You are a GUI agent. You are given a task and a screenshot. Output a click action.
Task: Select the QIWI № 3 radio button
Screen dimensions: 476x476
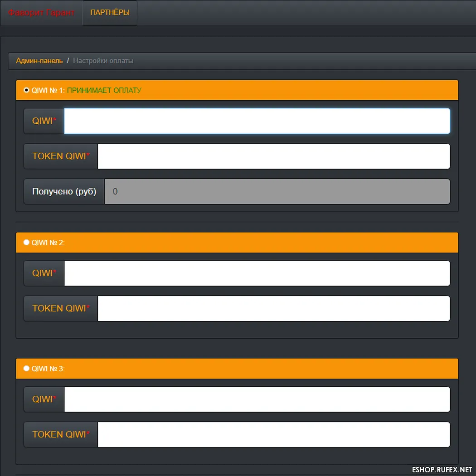(x=26, y=369)
